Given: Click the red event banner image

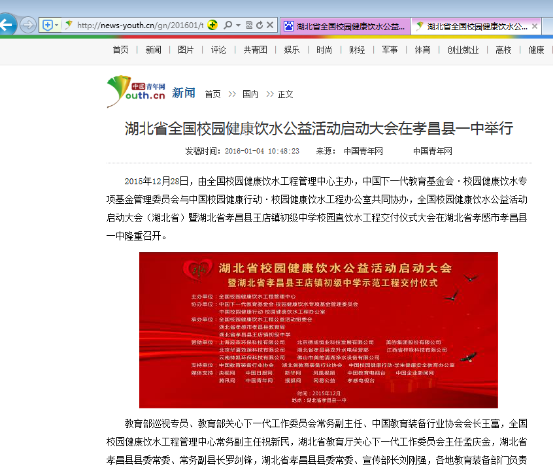Looking at the screenshot, I should [318, 330].
